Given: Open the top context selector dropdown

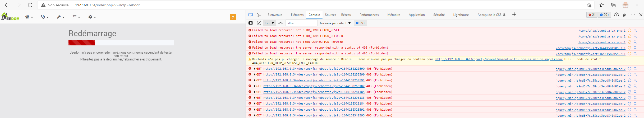Looking at the screenshot, I should [269, 23].
